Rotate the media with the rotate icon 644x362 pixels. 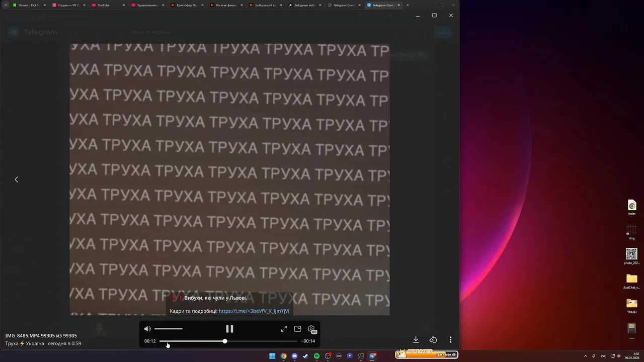pos(433,340)
